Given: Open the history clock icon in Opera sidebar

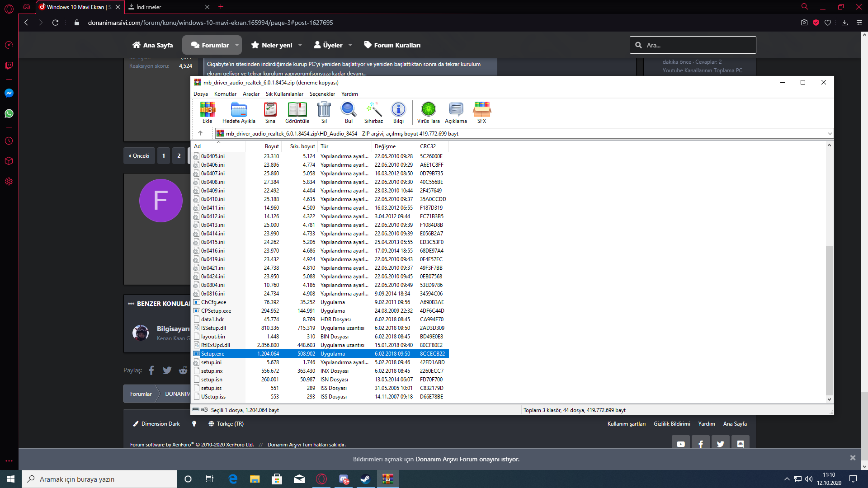Looking at the screenshot, I should point(9,141).
